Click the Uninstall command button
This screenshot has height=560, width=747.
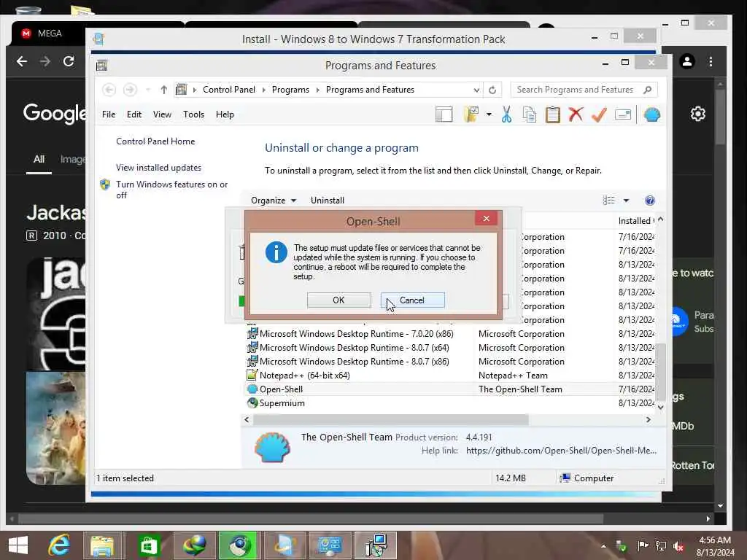click(328, 201)
